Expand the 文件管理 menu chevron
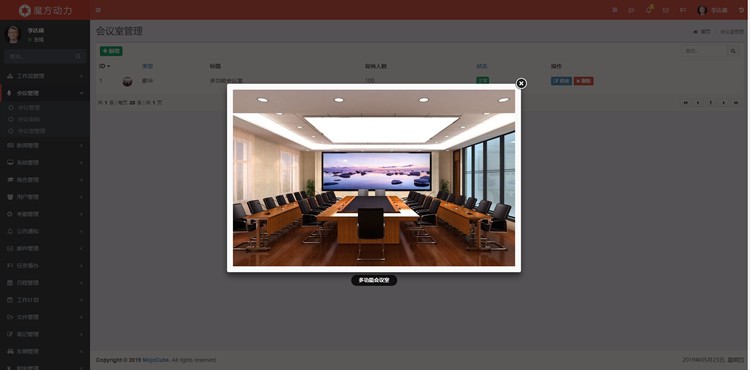 pos(81,317)
